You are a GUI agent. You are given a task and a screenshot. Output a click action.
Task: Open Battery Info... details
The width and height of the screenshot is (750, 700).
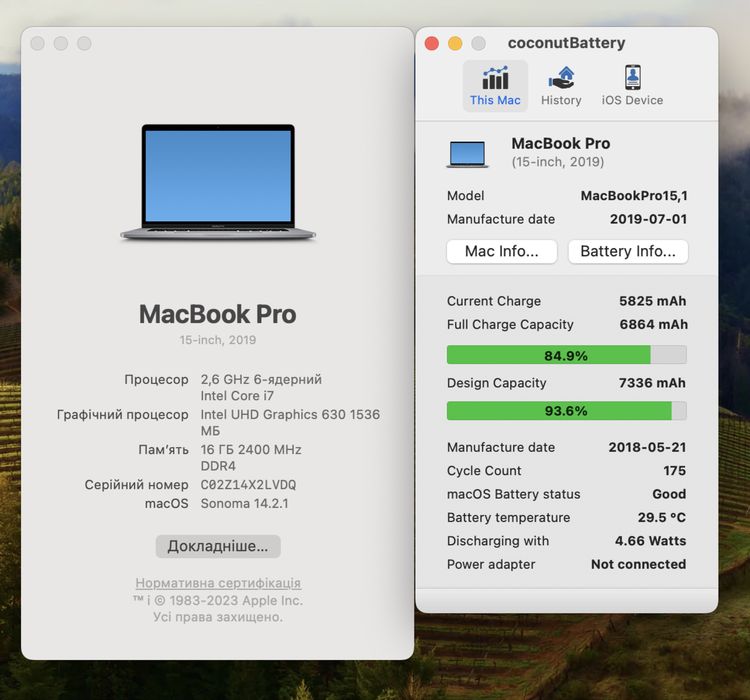point(628,251)
